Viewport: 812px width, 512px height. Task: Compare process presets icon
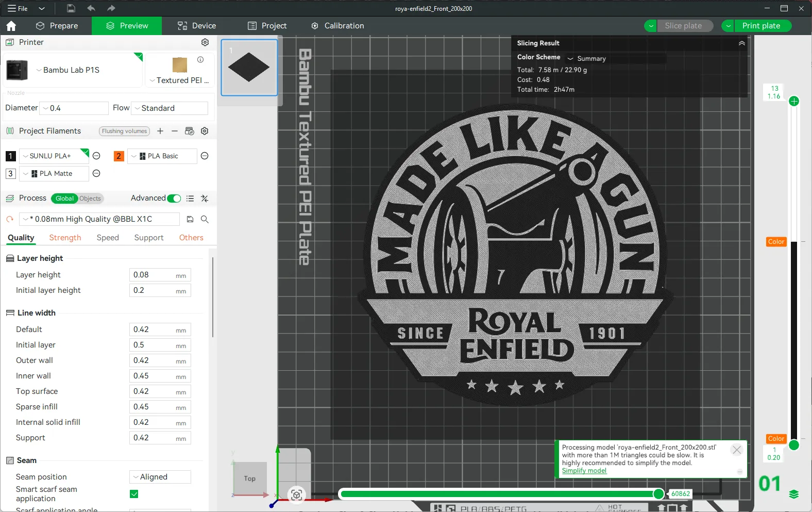(205, 199)
